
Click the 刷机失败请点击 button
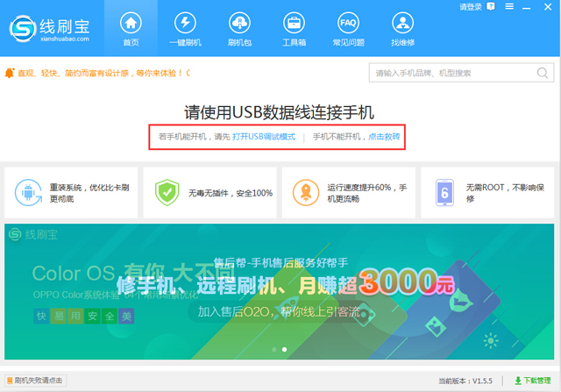(35, 381)
